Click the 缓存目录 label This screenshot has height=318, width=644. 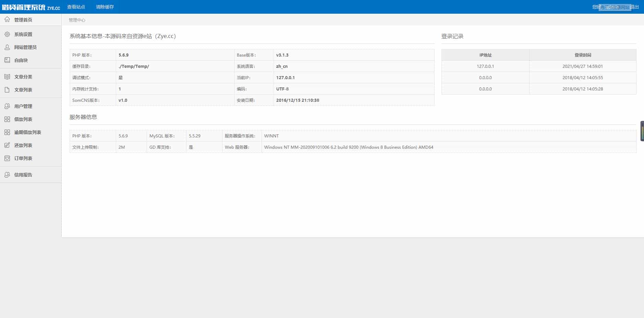click(82, 66)
